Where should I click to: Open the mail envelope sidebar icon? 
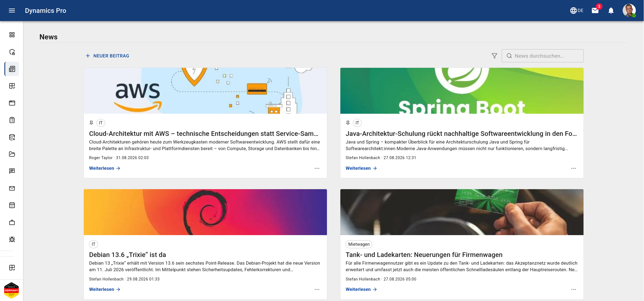point(12,188)
